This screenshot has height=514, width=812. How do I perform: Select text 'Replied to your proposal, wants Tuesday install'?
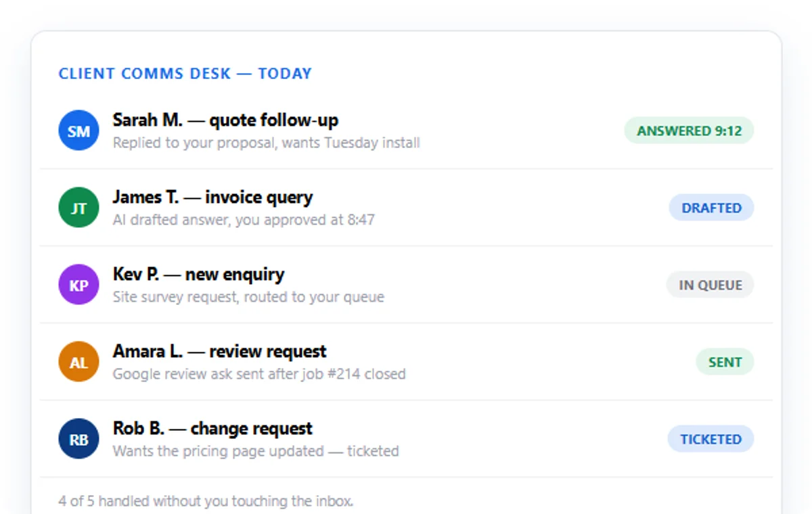point(266,143)
